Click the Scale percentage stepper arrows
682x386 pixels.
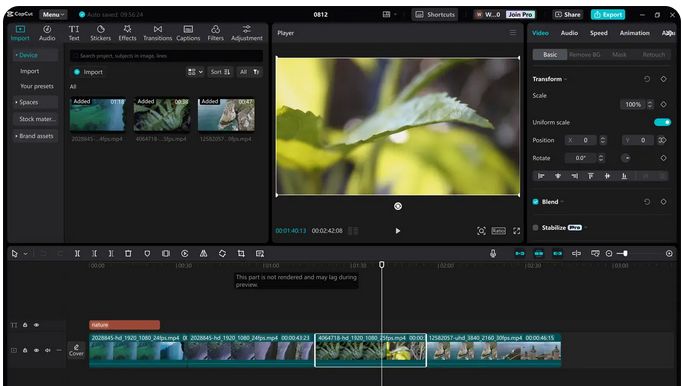tap(650, 104)
